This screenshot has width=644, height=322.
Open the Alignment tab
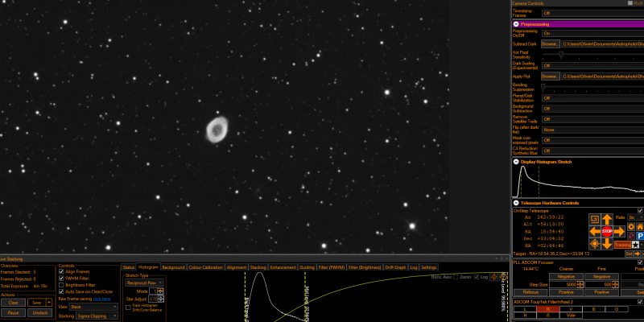pos(237,267)
